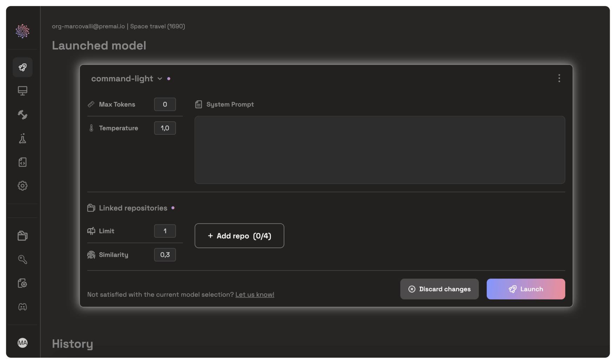Click Discard changes button
616x364 pixels.
click(x=439, y=289)
